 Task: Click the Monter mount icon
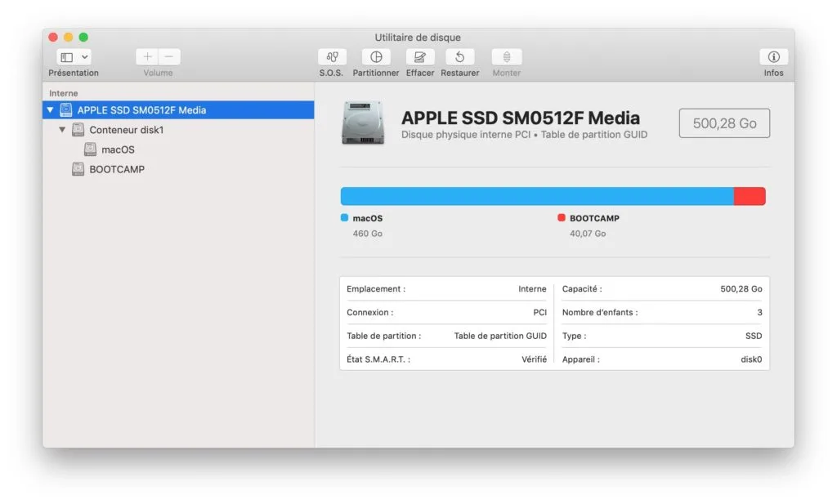click(x=506, y=56)
